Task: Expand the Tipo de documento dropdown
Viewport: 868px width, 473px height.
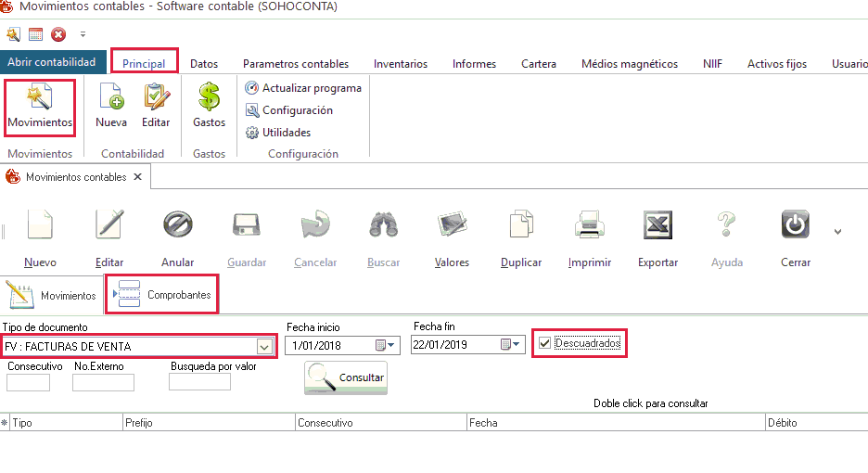Action: coord(264,347)
